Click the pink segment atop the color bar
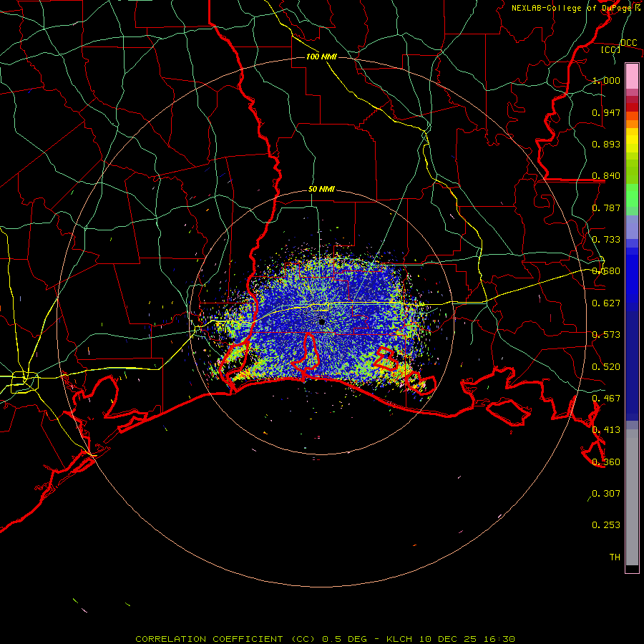The height and width of the screenshot is (644, 644). 632,77
